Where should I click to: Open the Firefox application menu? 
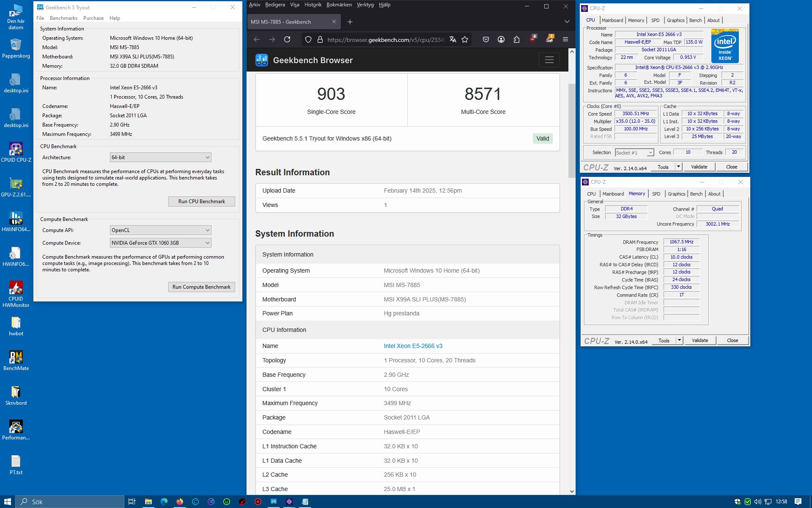pos(565,39)
